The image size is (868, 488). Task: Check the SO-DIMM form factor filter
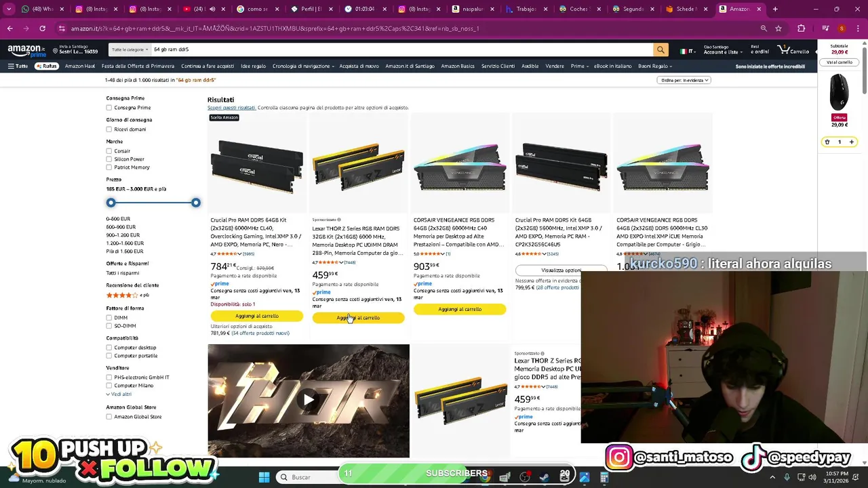(x=108, y=326)
